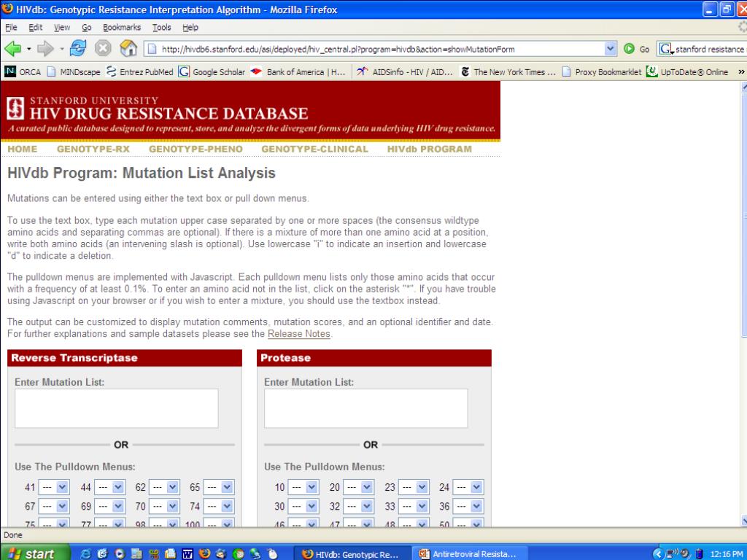Viewport: 747px width, 560px height.
Task: Click the Stop loading icon
Action: click(x=104, y=49)
